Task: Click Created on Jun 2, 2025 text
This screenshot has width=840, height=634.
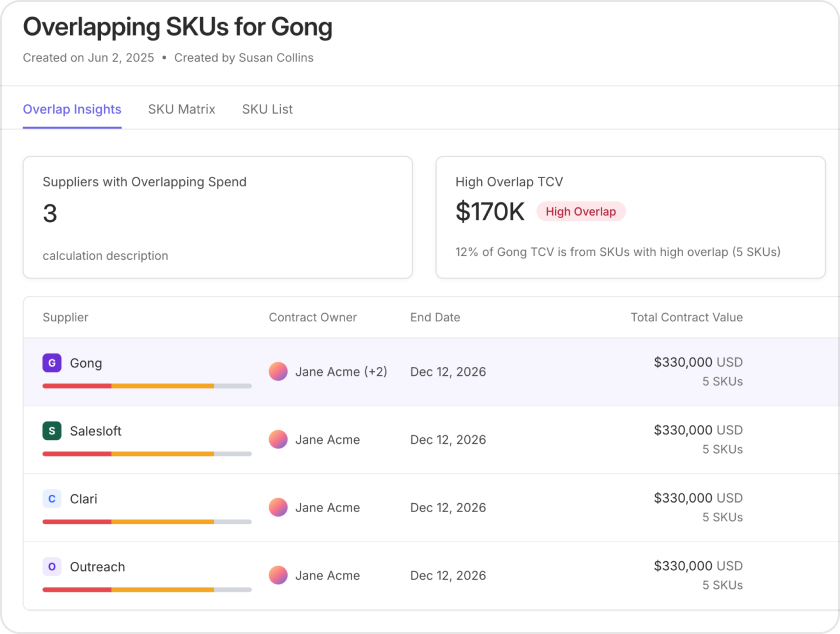Action: [x=88, y=58]
